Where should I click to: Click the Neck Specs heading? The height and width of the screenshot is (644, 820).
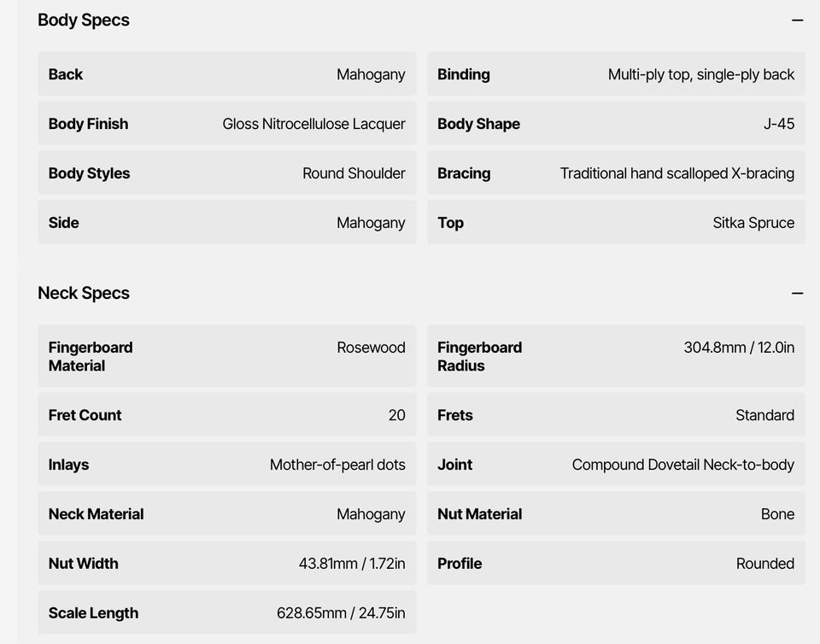tap(84, 293)
